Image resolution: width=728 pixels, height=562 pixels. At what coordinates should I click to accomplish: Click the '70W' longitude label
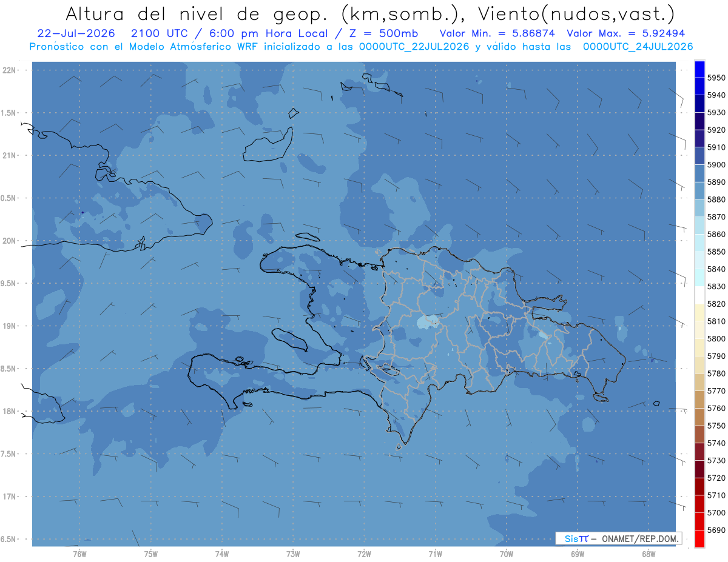click(507, 554)
